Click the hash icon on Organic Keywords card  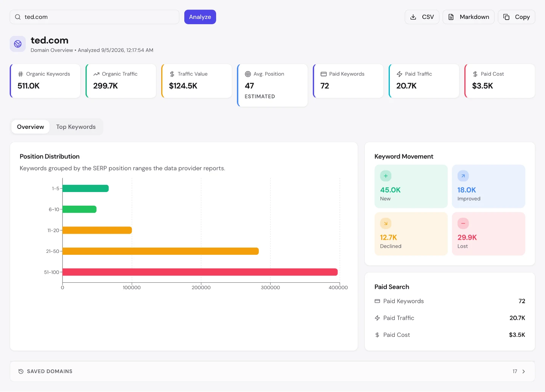click(20, 74)
